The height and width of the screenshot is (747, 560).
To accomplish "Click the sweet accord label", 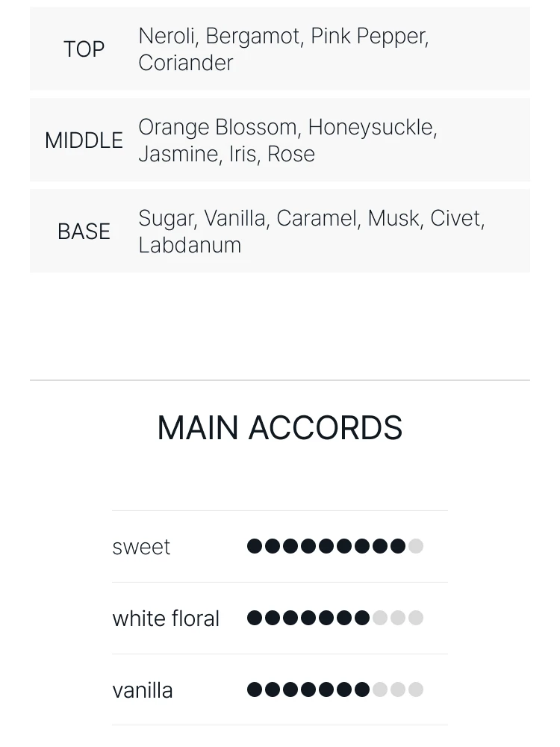I will pos(141,547).
